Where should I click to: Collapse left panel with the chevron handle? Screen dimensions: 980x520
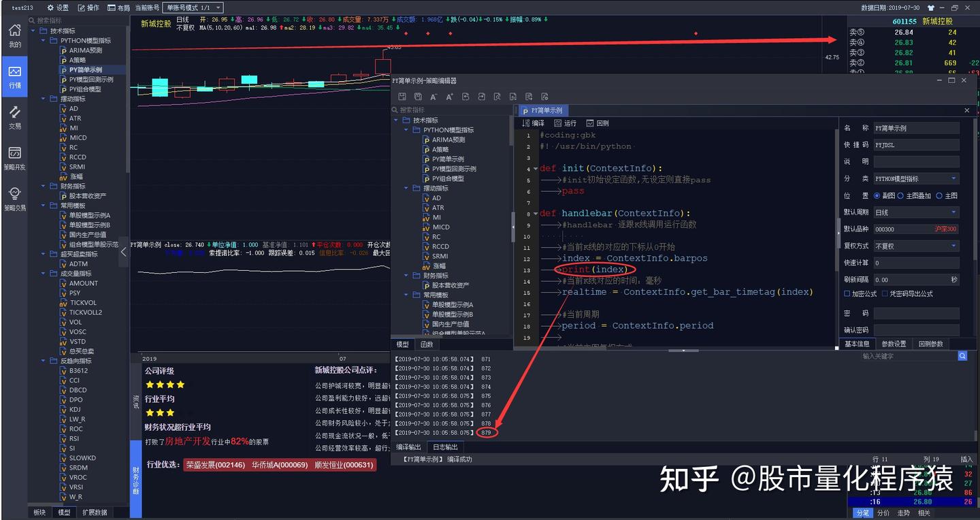(x=123, y=251)
